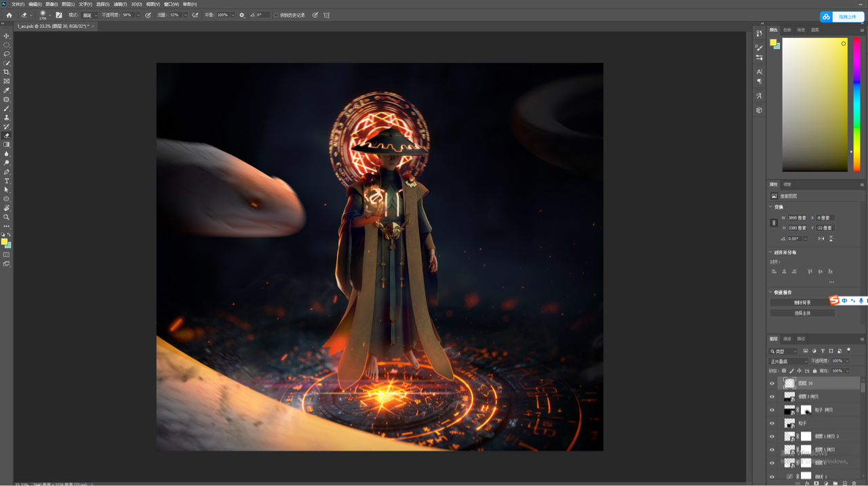Screen dimensions: 868x486
Task: Close the 1_ao.psb document tab
Action: (93, 26)
